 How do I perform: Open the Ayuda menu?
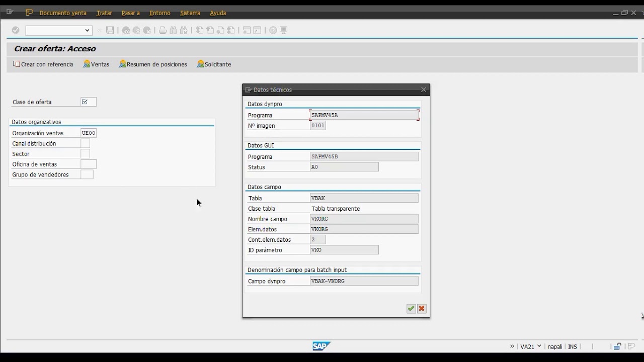[x=218, y=13]
